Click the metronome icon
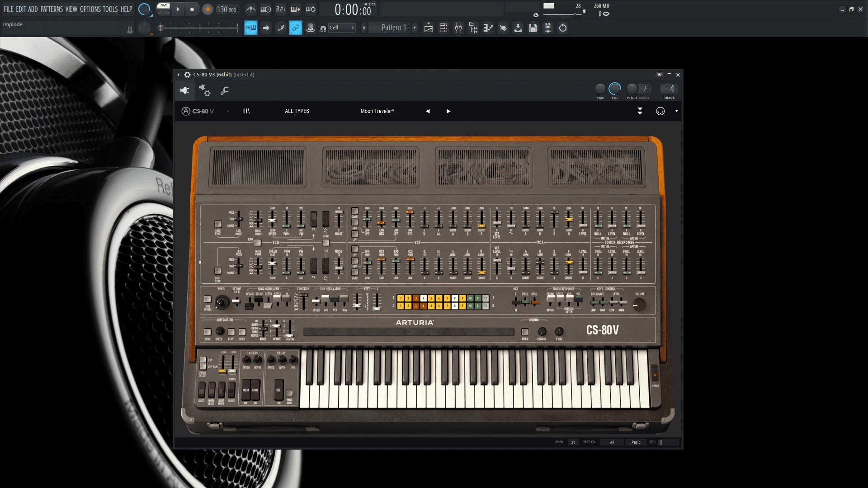The height and width of the screenshot is (488, 868). [251, 9]
